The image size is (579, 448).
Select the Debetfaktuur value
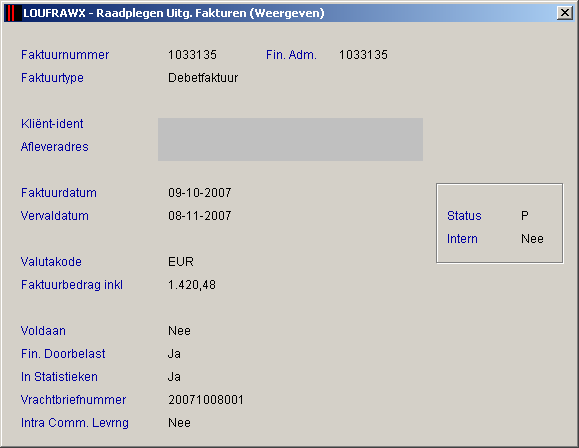tap(203, 78)
